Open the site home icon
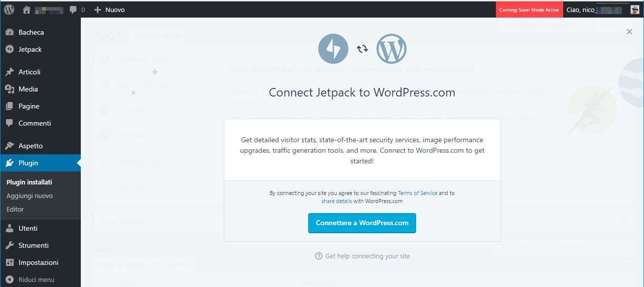Viewport: 644px width, 287px height. click(27, 10)
